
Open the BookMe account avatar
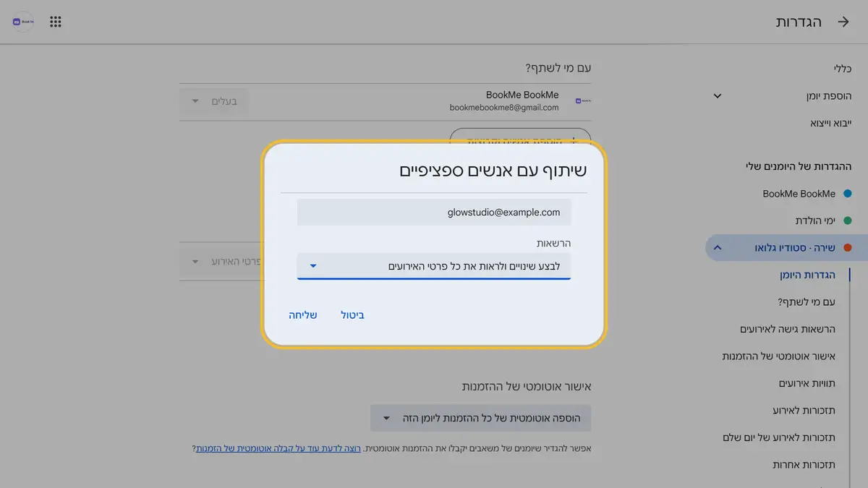[x=23, y=22]
